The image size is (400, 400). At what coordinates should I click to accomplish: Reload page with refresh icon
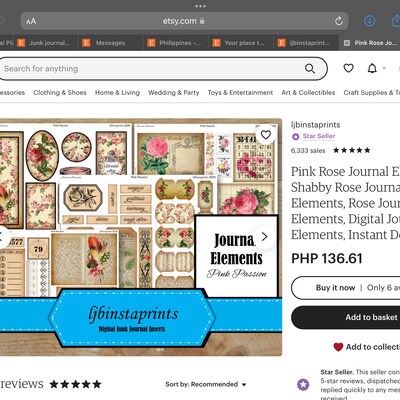339,21
